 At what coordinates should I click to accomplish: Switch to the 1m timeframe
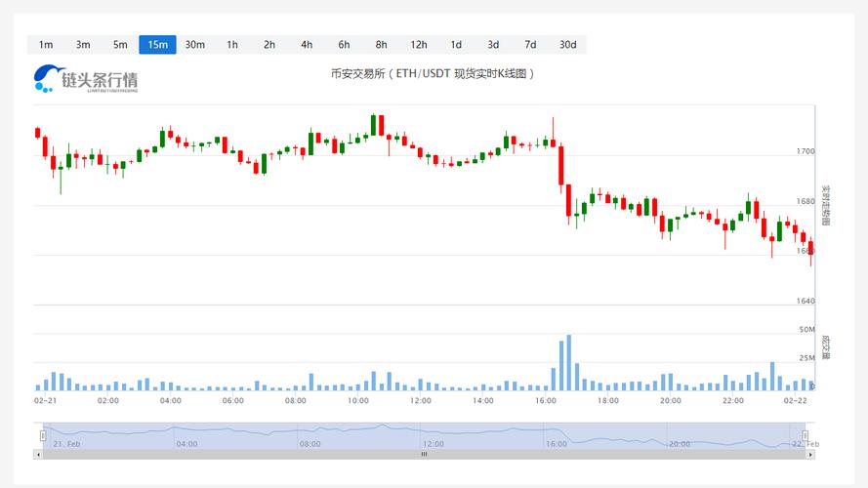(x=46, y=44)
